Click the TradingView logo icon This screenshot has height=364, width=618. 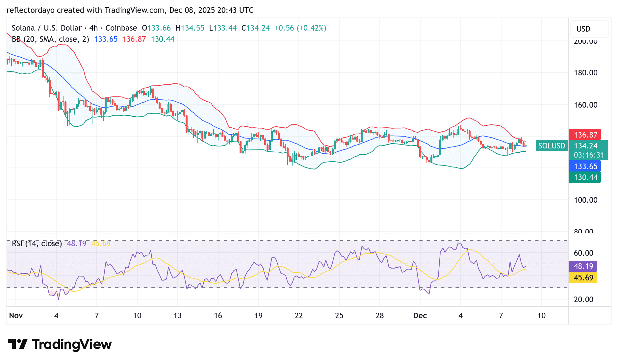[x=18, y=344]
